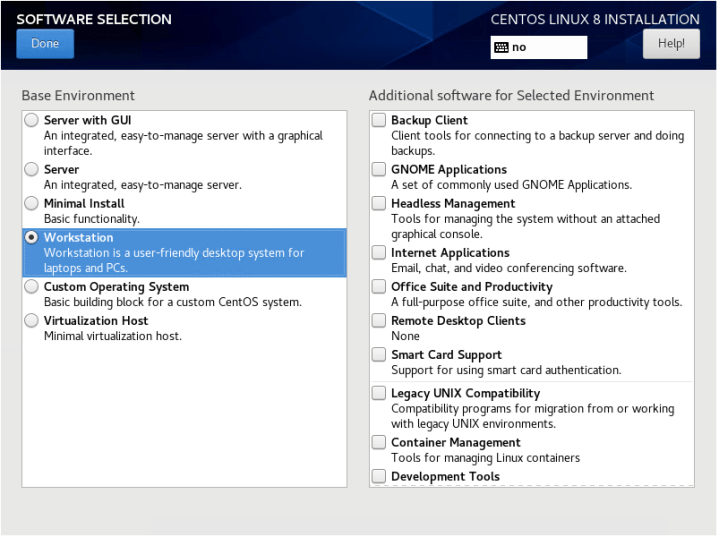Click the 'no' keyboard layout field
Screen dimensions: 719x537
point(545,47)
